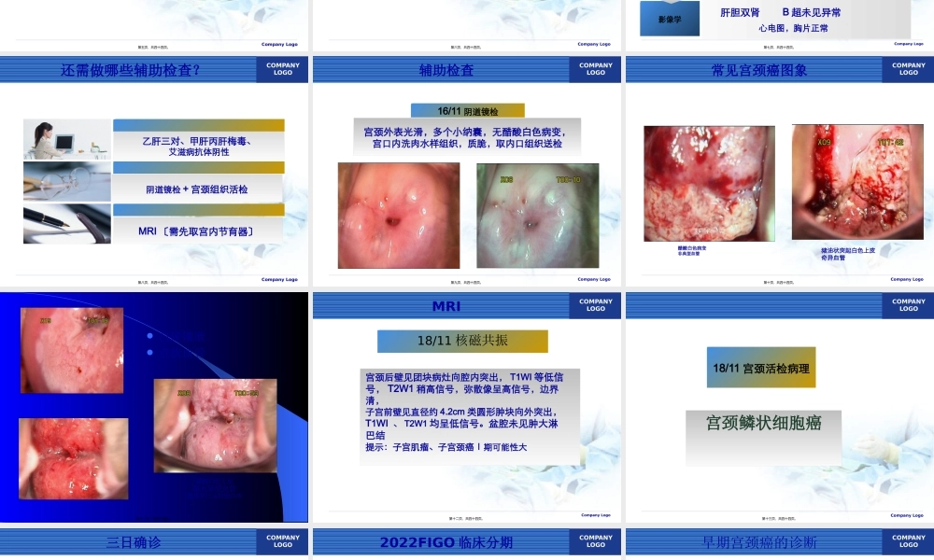Click the Company Logo badge on 2022FIGO 临床分期 slide
The image size is (934, 560).
click(x=595, y=540)
